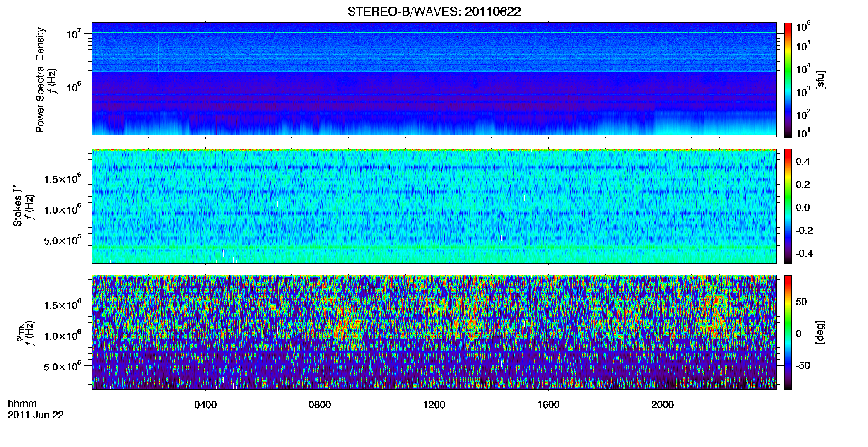
Task: Click the sfu colorbar in top panel
Action: 788,80
